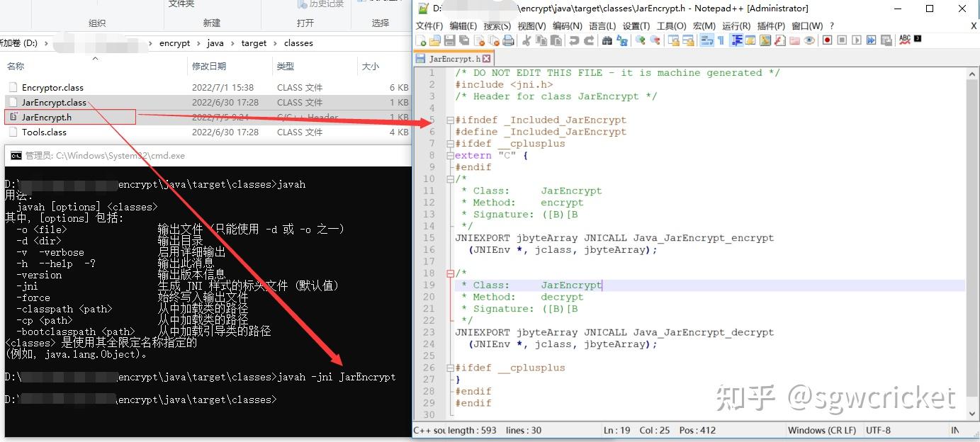The image size is (980, 442).
Task: Toggle Word Wrap in the toolbar
Action: pos(706,40)
